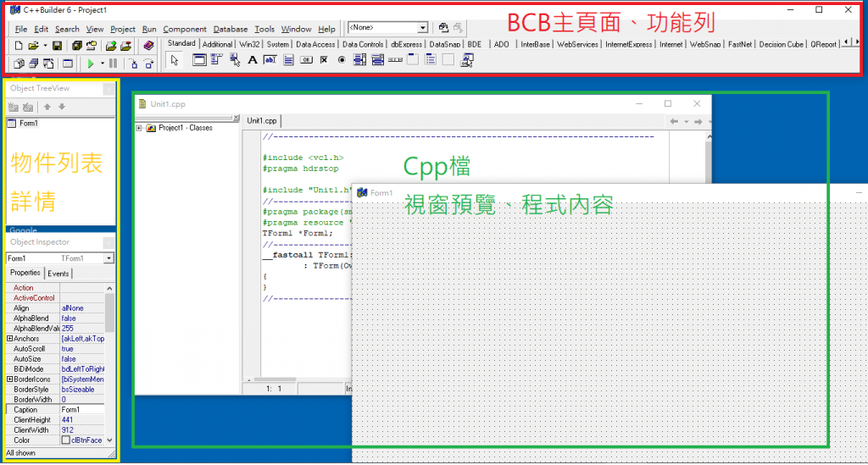Expand the BorderIcons property node
Screen dimensions: 868x465
click(9, 379)
